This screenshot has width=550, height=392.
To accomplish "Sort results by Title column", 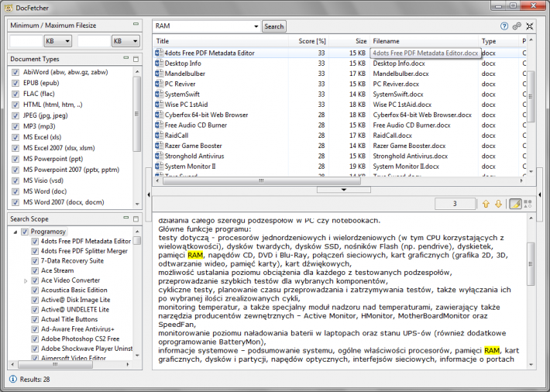I will pos(221,41).
